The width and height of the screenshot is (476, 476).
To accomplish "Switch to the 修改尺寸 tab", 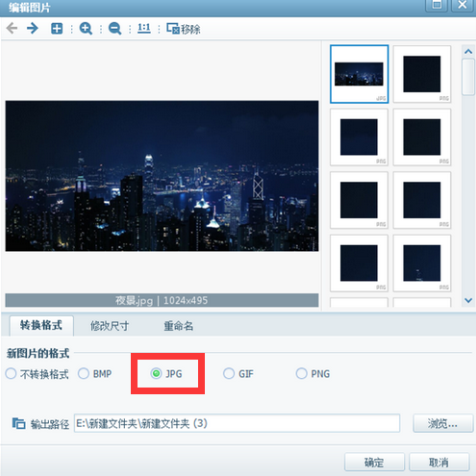I will [110, 326].
